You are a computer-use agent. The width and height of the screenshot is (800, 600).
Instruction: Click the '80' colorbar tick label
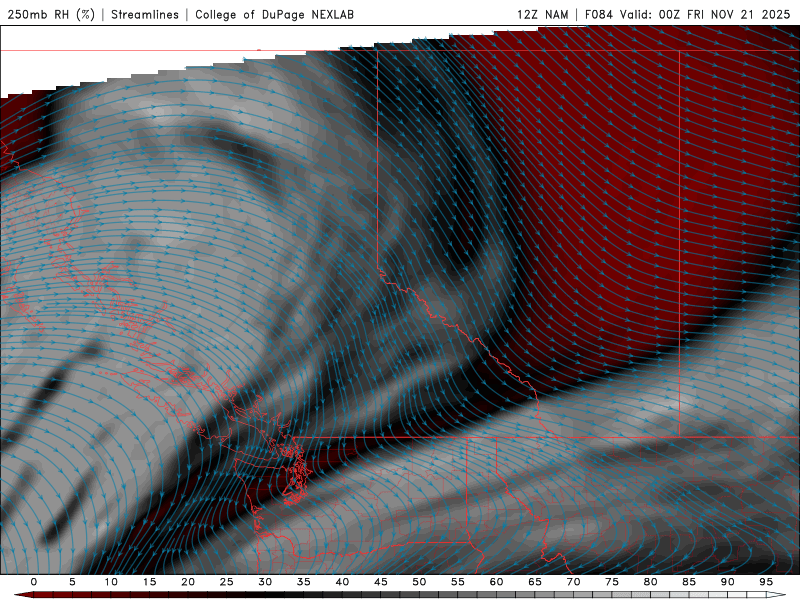650,582
